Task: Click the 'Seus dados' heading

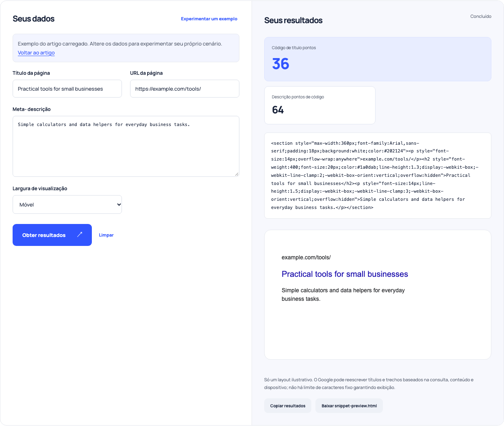Action: [x=33, y=19]
